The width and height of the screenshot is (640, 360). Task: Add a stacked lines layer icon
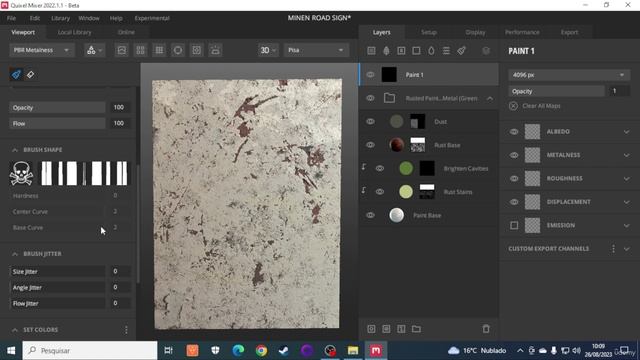click(x=446, y=51)
